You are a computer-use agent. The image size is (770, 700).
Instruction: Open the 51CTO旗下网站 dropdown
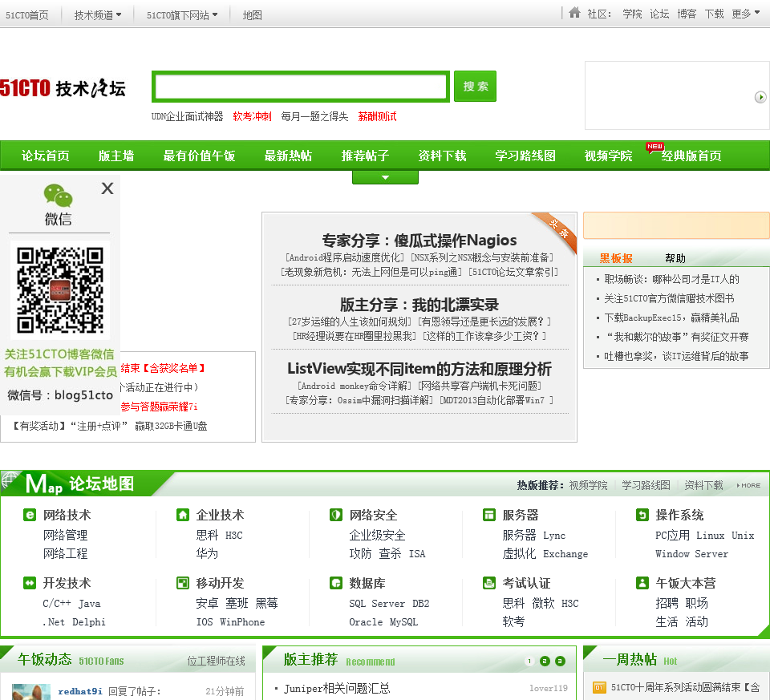point(182,15)
